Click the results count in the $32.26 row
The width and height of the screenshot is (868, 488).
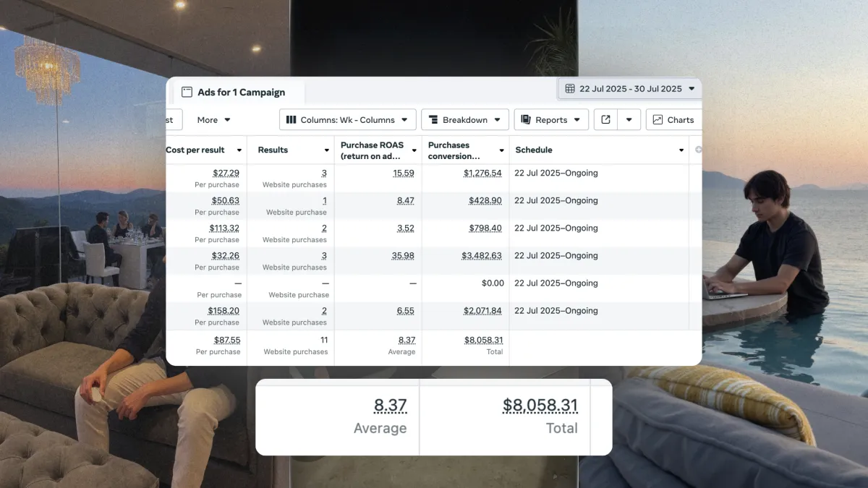click(325, 256)
